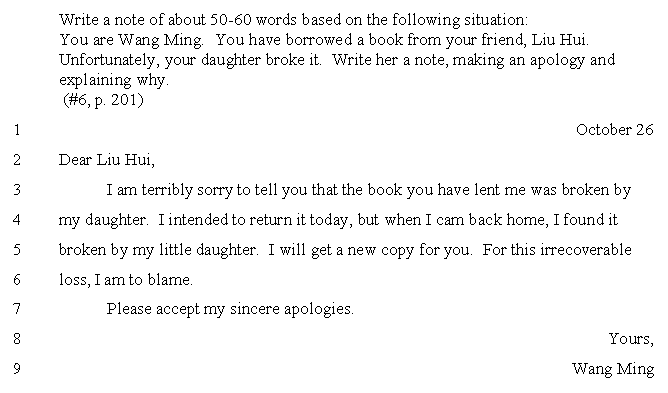Click line number 9
668x393 pixels.
tap(17, 369)
